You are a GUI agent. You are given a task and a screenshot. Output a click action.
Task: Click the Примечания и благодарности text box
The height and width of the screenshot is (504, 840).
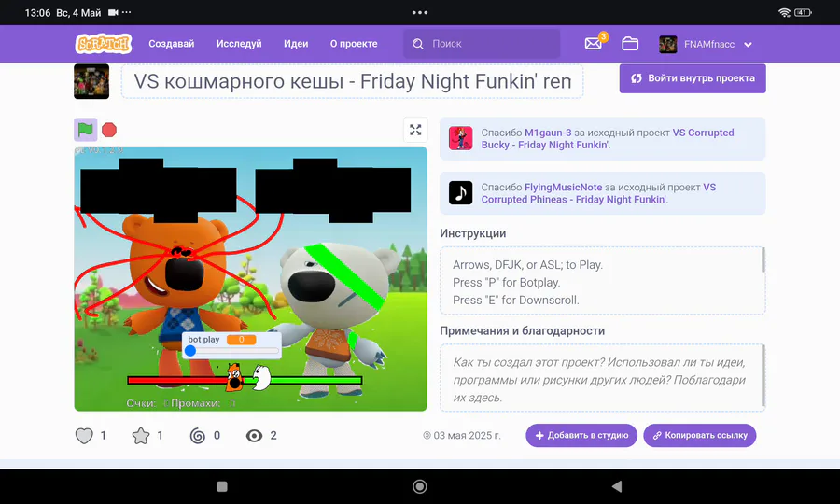coord(603,378)
